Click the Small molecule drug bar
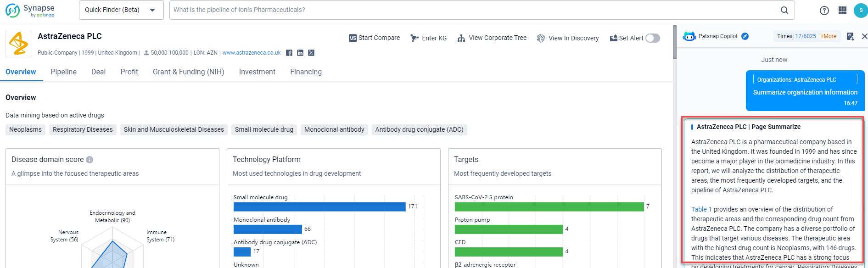The image size is (868, 268). click(x=319, y=207)
